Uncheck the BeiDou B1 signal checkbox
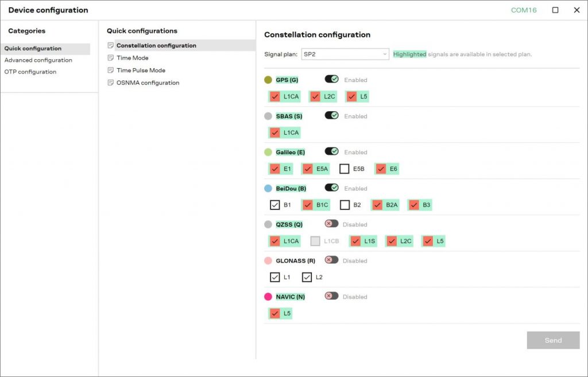This screenshot has width=588, height=377. coord(275,205)
